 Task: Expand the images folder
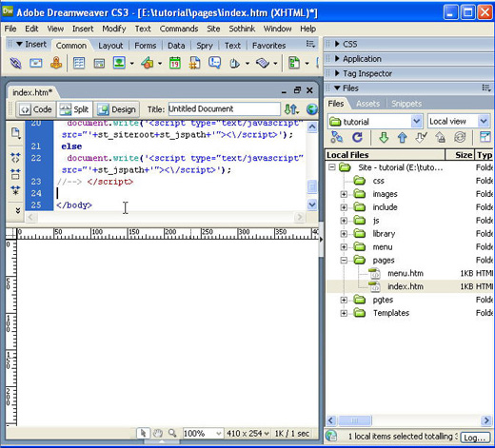pos(344,194)
